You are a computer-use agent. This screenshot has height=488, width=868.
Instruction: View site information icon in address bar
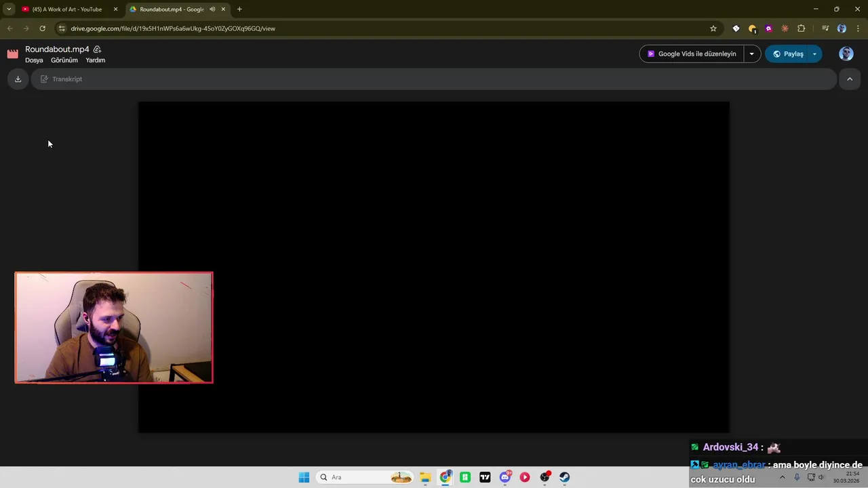61,28
